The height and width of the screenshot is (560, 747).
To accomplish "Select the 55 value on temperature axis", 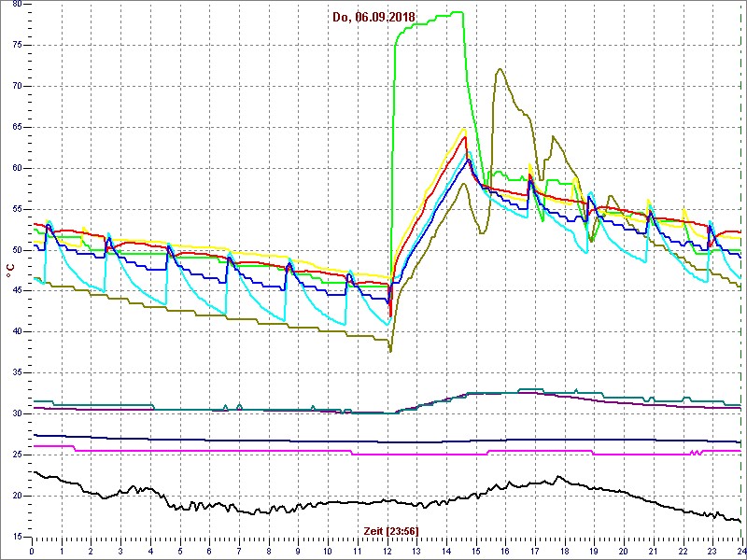I will pyautogui.click(x=16, y=209).
